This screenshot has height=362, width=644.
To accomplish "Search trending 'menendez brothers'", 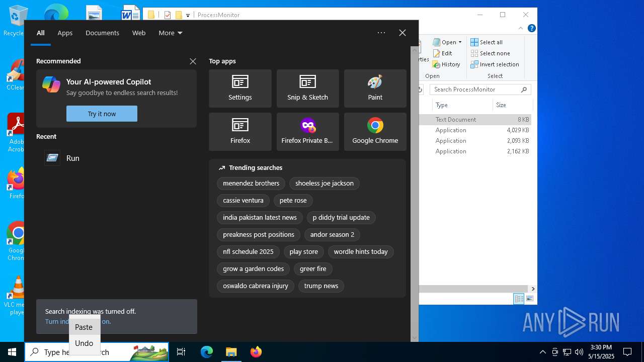I will pyautogui.click(x=251, y=183).
